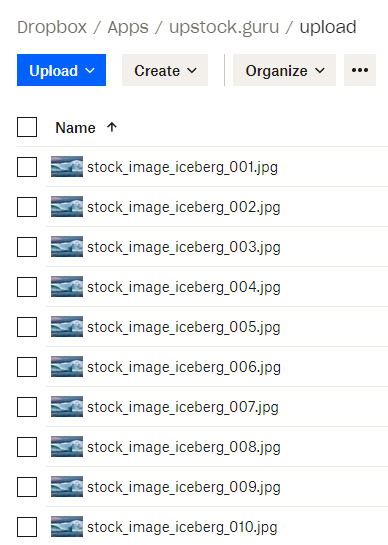Click thumbnail icon for stock_image_iceberg_004.jpg
Screen dimensions: 388x545
click(x=67, y=286)
